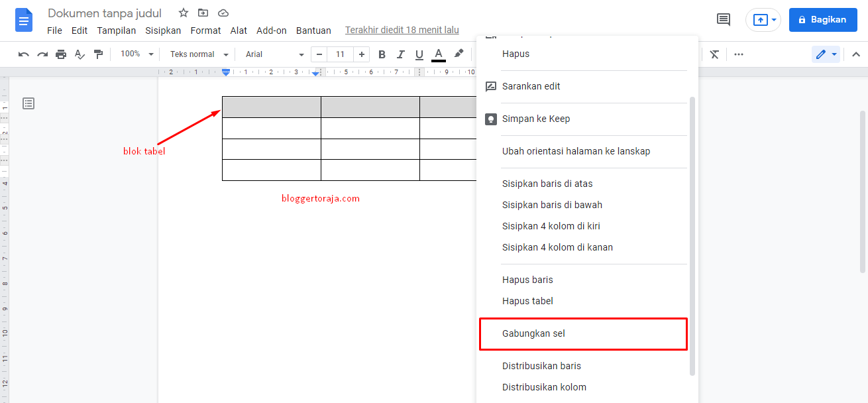
Task: Open the Google Docs home icon
Action: [x=24, y=20]
